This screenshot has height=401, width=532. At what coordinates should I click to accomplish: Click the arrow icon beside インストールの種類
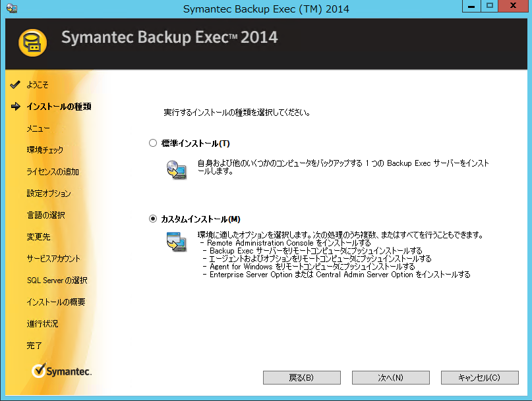pos(15,107)
